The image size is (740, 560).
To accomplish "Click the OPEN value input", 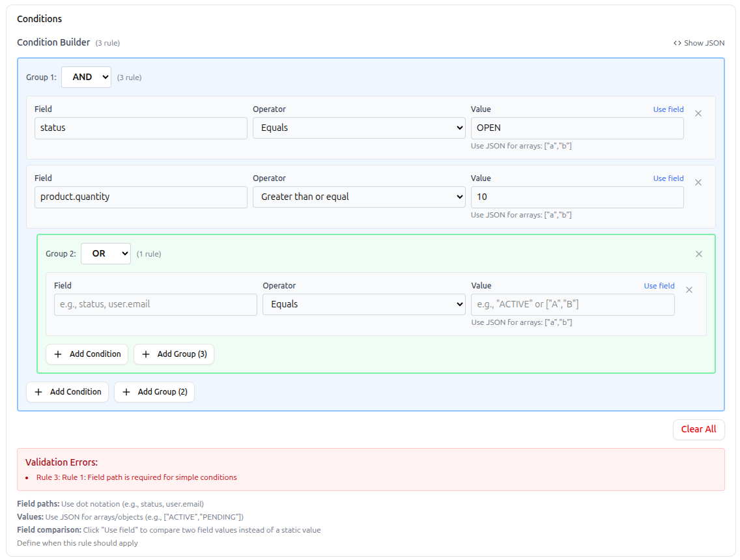I will [x=576, y=128].
